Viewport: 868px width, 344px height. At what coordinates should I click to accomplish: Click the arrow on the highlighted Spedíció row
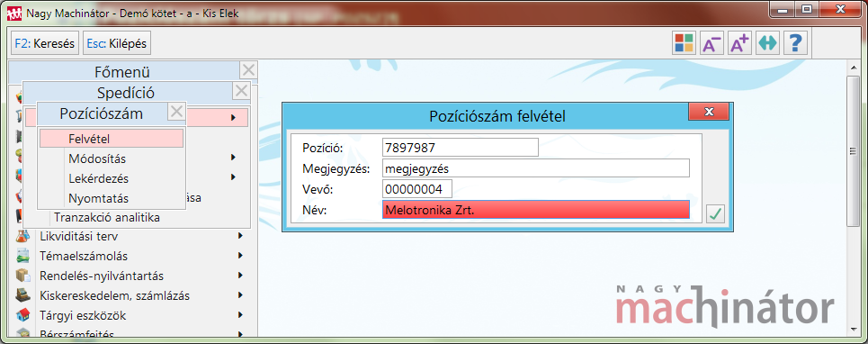coord(234,117)
